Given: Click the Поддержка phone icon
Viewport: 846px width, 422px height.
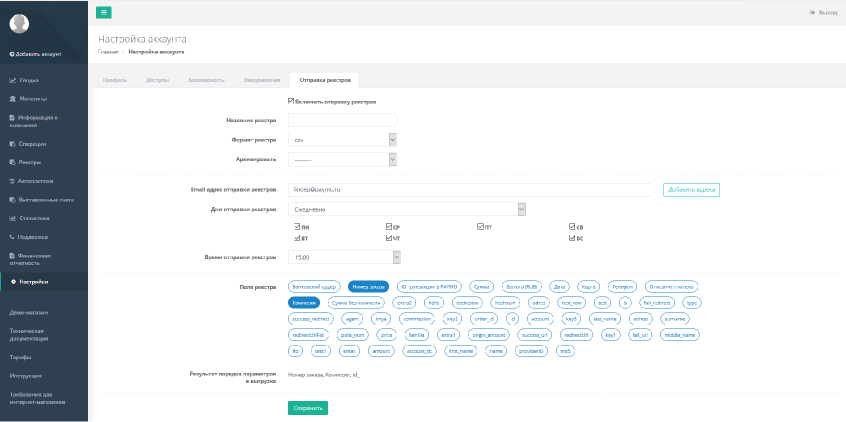Looking at the screenshot, I should click(12, 237).
